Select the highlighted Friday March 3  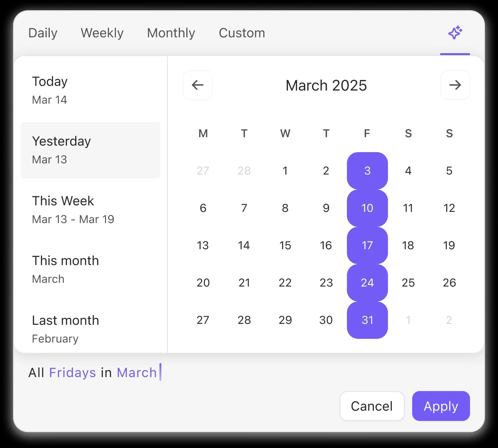(367, 170)
